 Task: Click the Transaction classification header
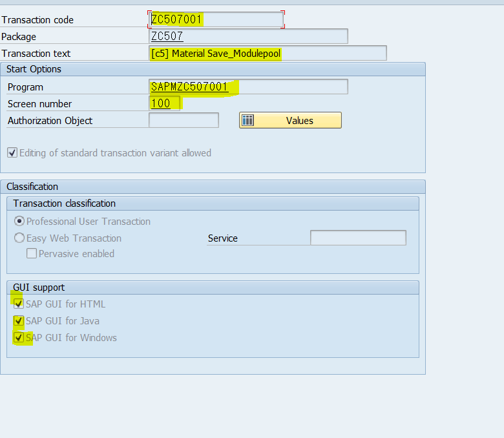coord(213,203)
